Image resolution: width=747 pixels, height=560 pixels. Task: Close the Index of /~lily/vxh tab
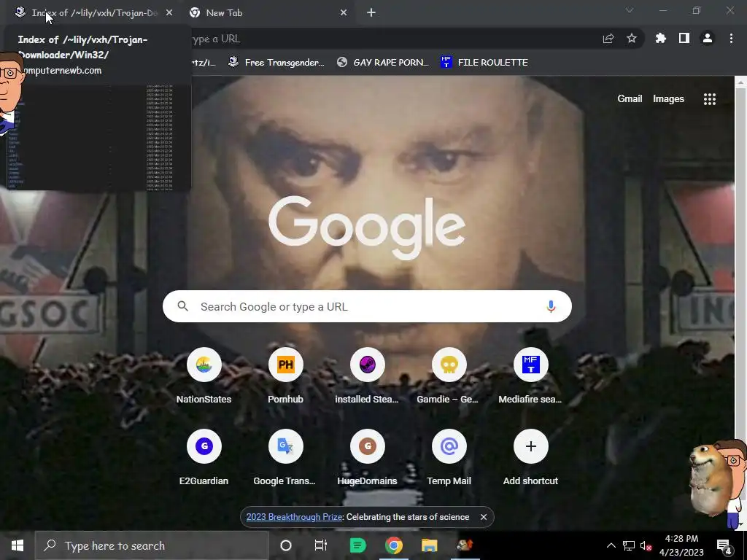pos(169,13)
